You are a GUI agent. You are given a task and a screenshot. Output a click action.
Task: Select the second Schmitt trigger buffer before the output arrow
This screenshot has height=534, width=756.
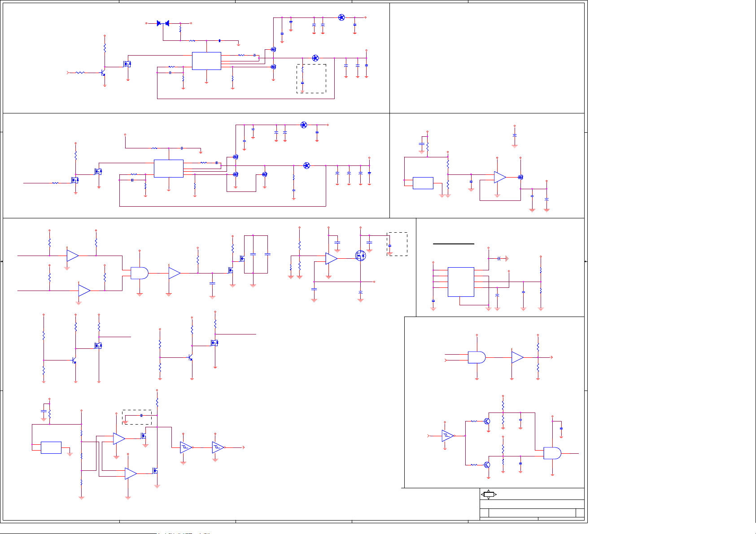click(x=218, y=447)
